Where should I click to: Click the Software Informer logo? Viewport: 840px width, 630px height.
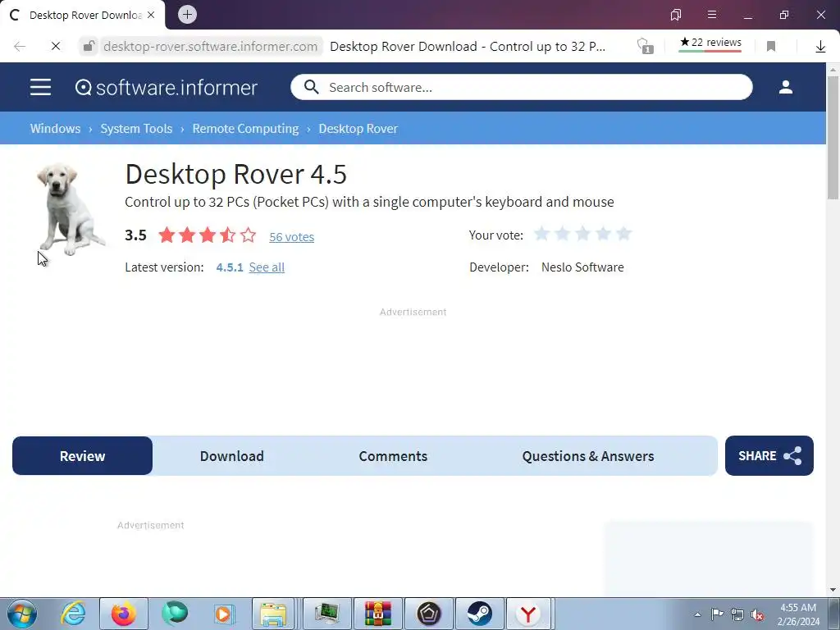[166, 87]
